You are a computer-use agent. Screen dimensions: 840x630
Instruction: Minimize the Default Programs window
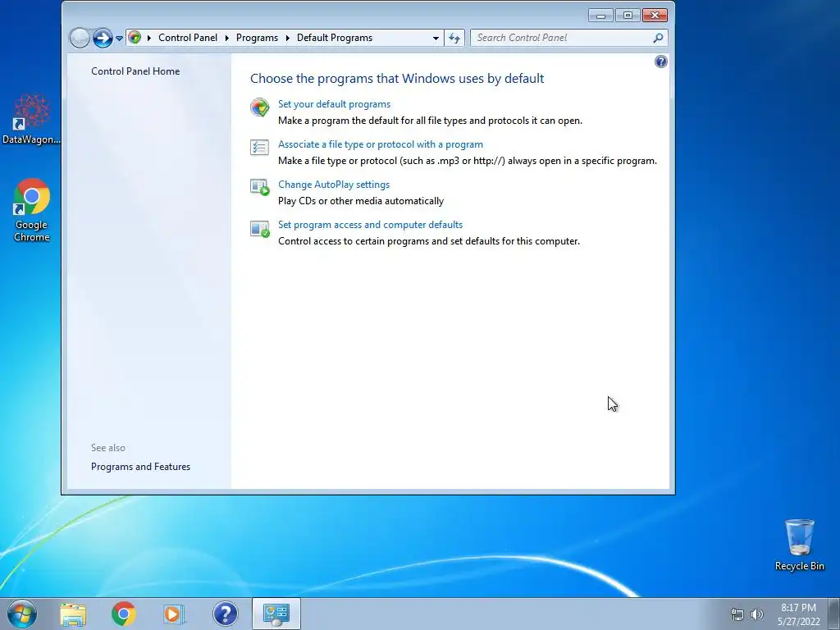[x=600, y=16]
